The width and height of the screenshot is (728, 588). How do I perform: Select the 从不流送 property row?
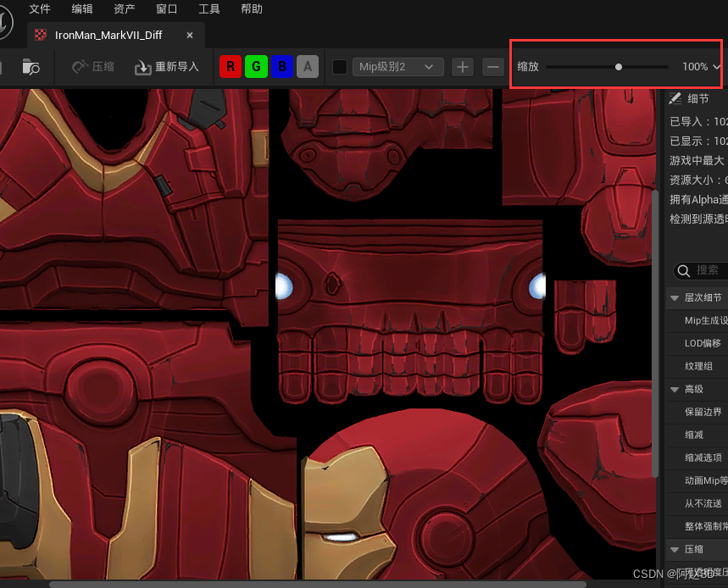click(x=697, y=503)
